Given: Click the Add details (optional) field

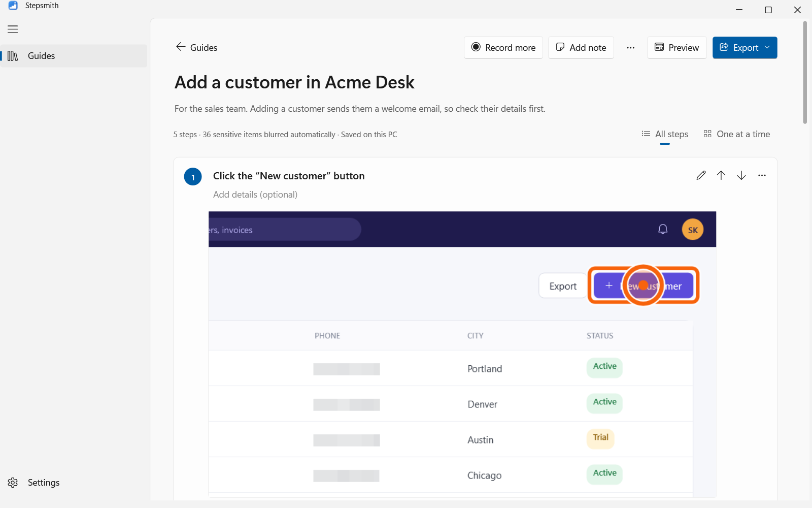Looking at the screenshot, I should [x=255, y=195].
